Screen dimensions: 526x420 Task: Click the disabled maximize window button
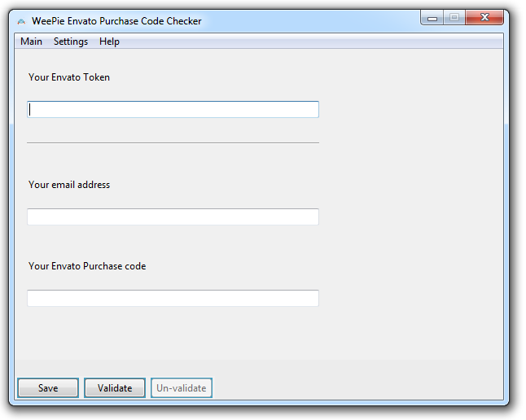coord(454,18)
